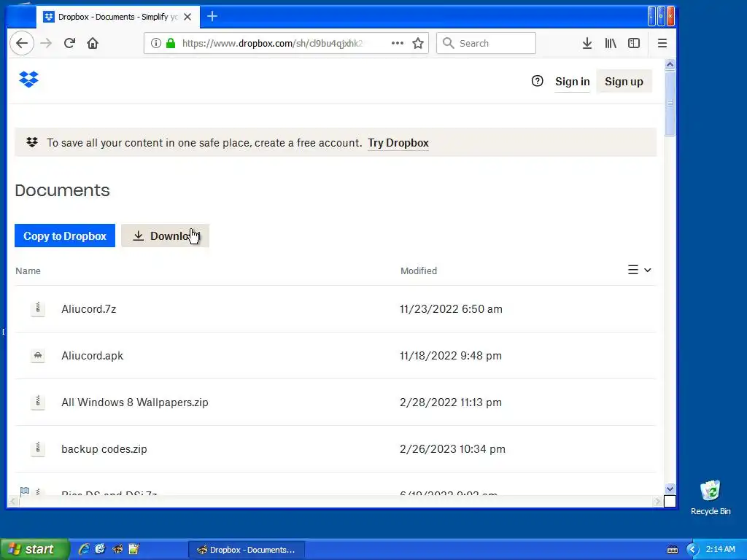Click the flag icon at bottom left of page

tap(25, 491)
